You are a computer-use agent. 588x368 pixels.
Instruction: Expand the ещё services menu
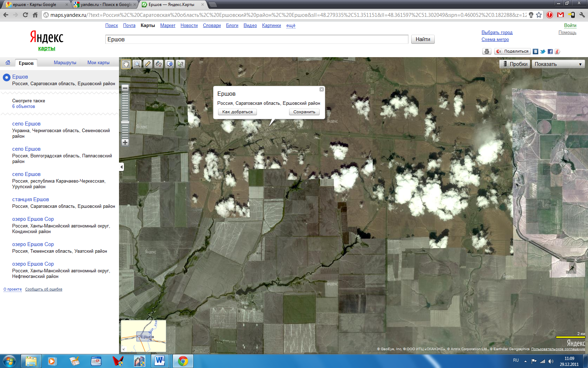pyautogui.click(x=290, y=26)
